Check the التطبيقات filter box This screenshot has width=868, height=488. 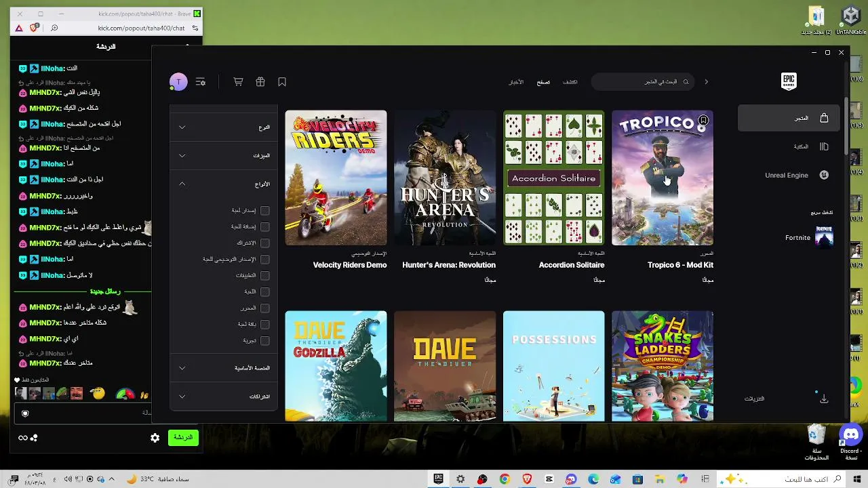click(x=265, y=276)
